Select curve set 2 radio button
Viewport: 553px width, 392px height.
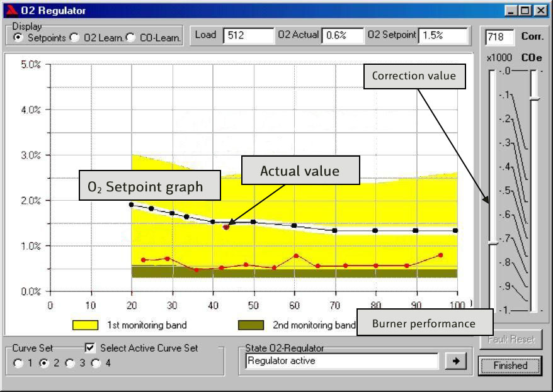click(x=43, y=363)
